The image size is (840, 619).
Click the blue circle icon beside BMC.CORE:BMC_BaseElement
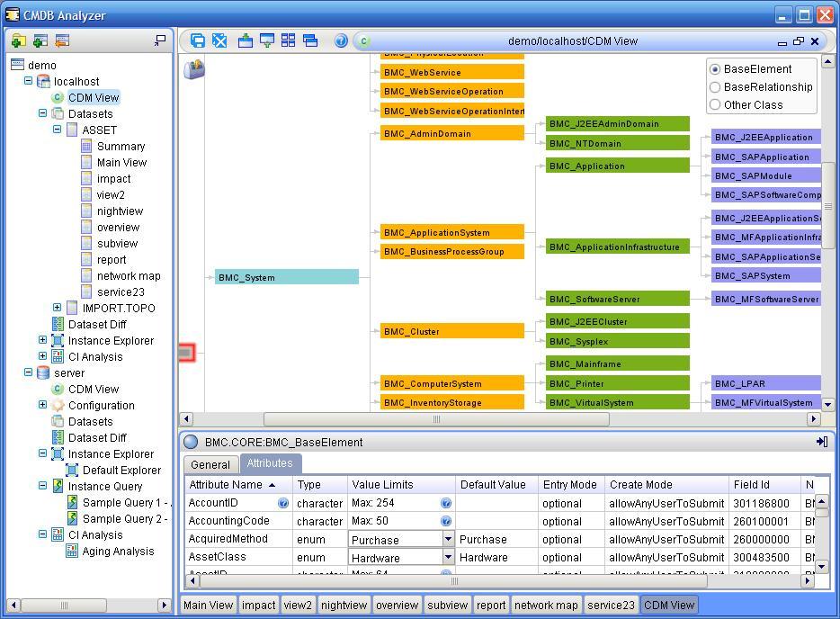click(191, 442)
